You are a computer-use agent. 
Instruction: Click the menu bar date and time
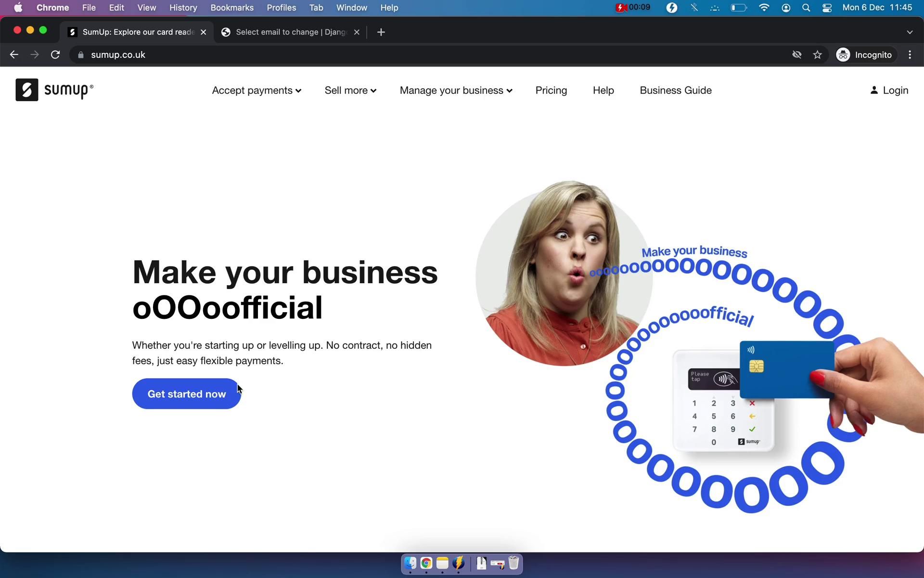877,8
